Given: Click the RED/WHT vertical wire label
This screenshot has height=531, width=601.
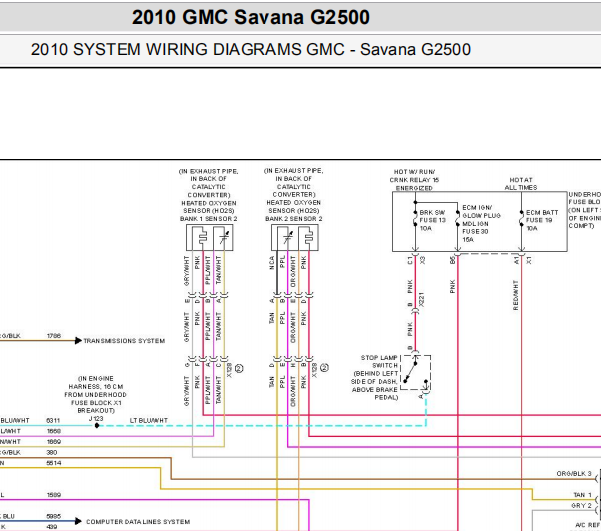Looking at the screenshot, I should point(516,295).
